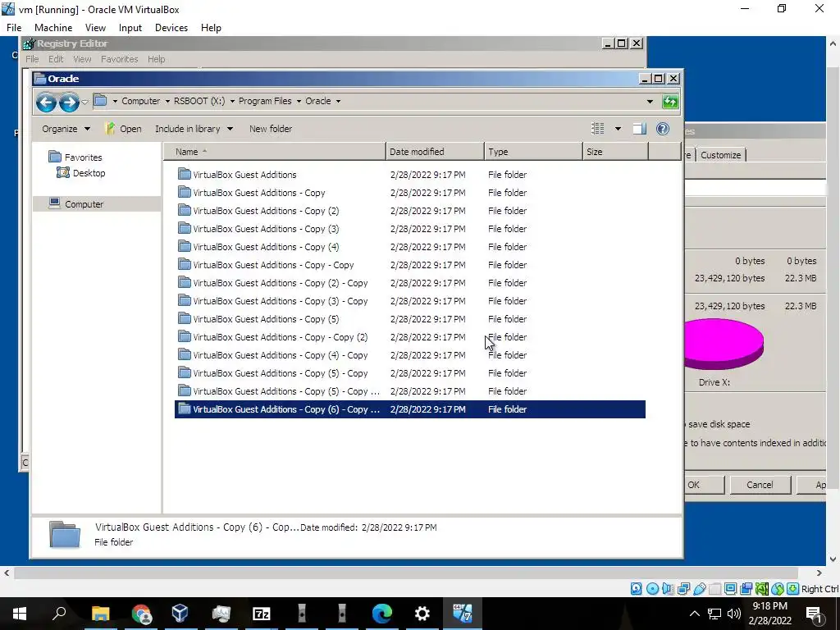Viewport: 840px width, 630px height.
Task: Change the view with the view layout icon
Action: pyautogui.click(x=597, y=129)
